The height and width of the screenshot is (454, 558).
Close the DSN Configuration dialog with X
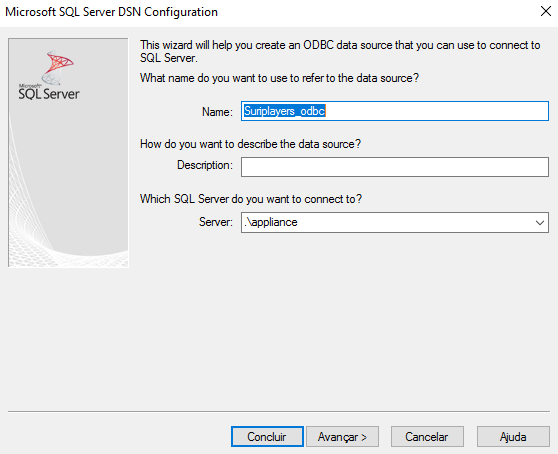pyautogui.click(x=546, y=11)
